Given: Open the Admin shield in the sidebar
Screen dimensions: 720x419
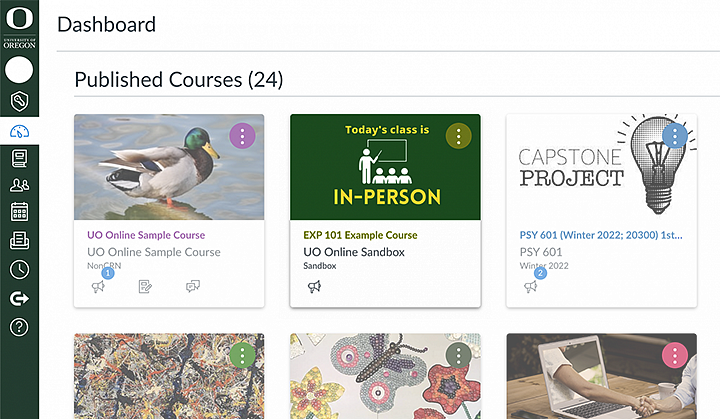Looking at the screenshot, I should coord(19,102).
